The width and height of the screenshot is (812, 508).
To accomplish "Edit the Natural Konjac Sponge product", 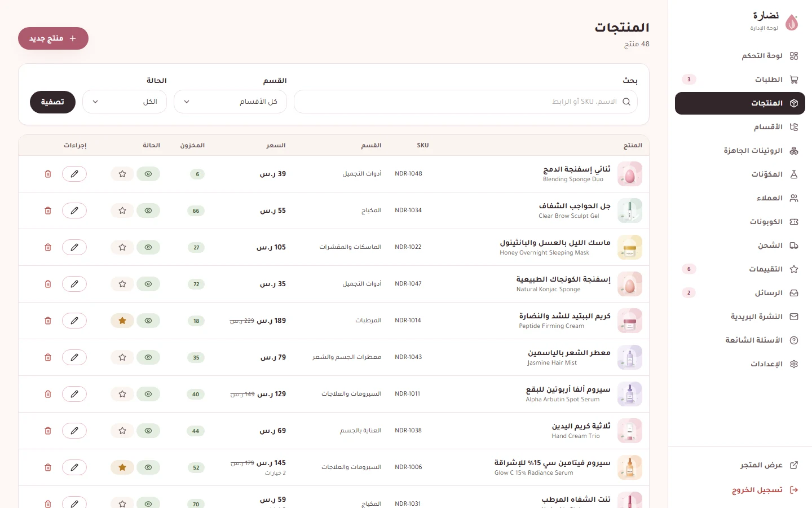I will 74,284.
